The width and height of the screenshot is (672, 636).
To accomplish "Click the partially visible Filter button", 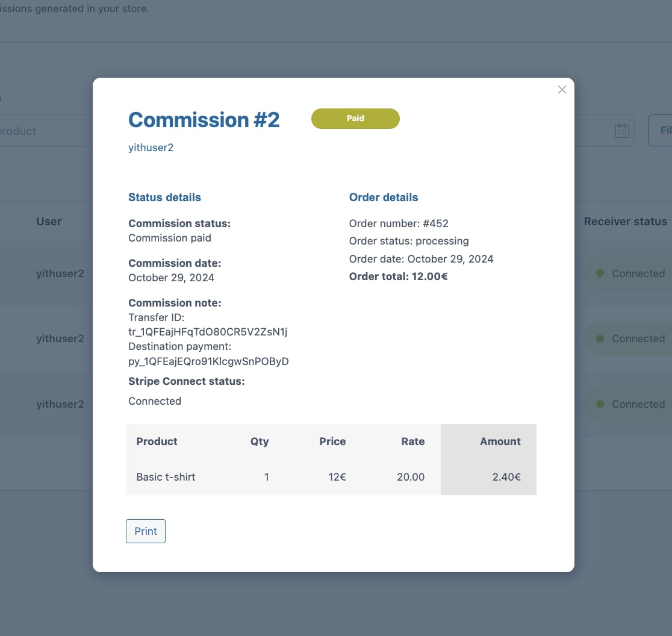I will [661, 131].
